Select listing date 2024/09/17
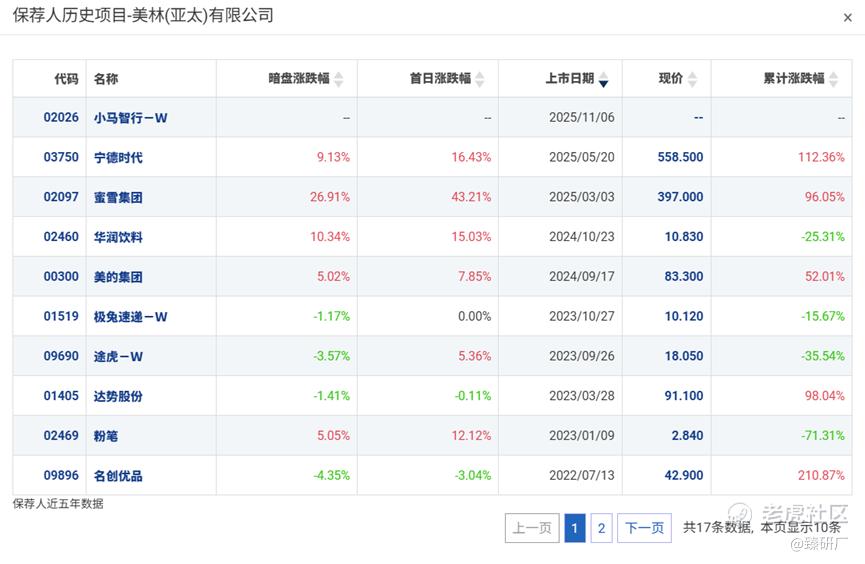Screen dimensions: 865x564 coord(581,276)
